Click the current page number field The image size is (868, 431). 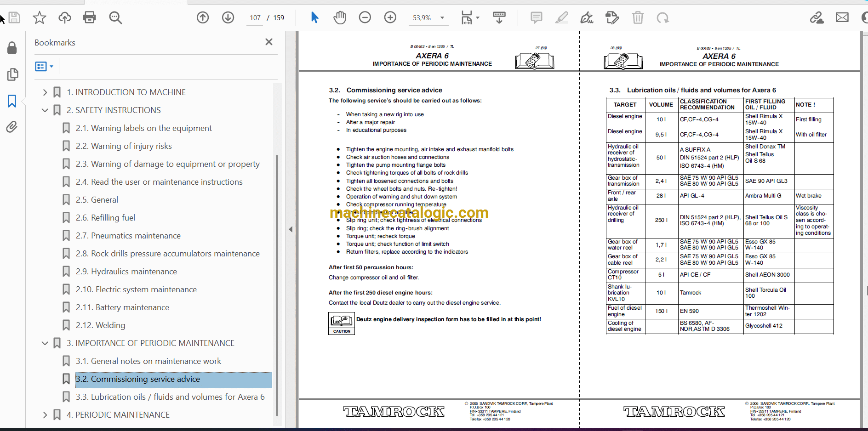(255, 18)
